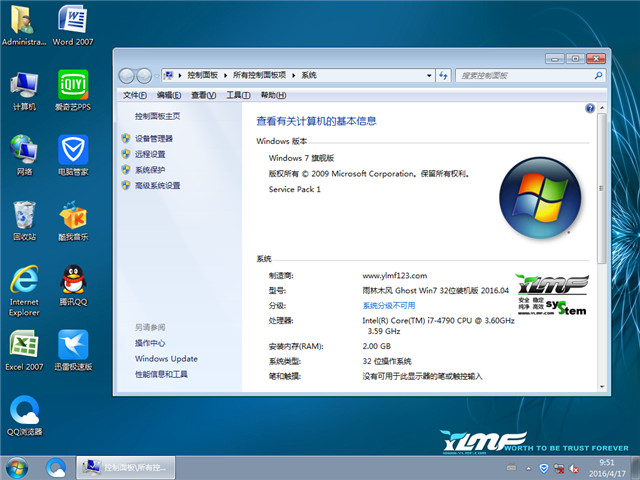
Task: Click the 电脑管家 shield tray icon
Action: click(x=543, y=468)
